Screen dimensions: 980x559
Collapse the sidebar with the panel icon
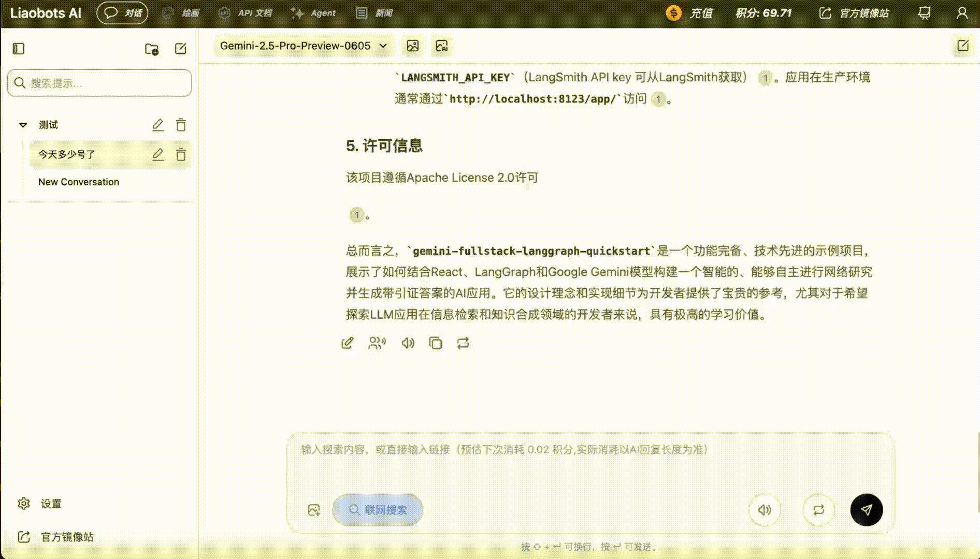pyautogui.click(x=18, y=48)
